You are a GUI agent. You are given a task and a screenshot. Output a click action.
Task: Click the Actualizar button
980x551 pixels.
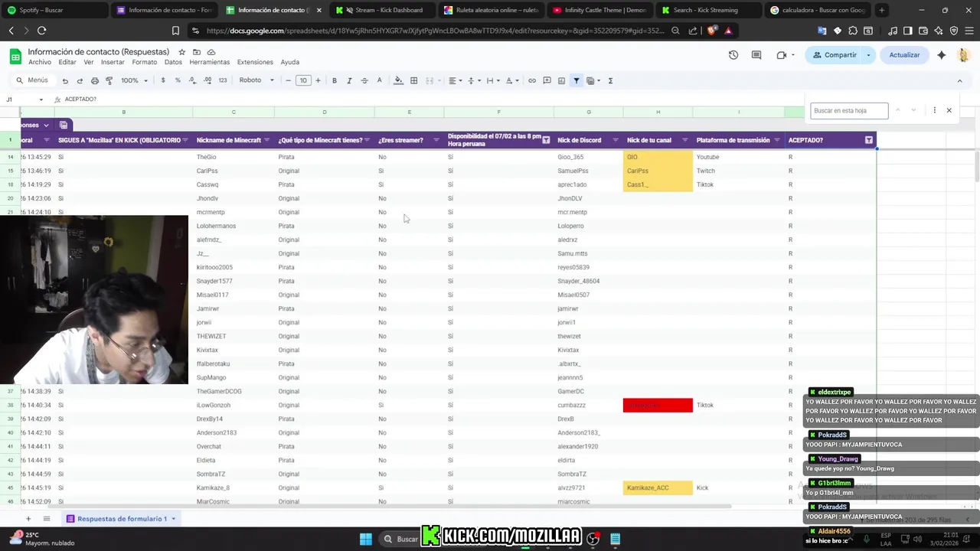[904, 55]
